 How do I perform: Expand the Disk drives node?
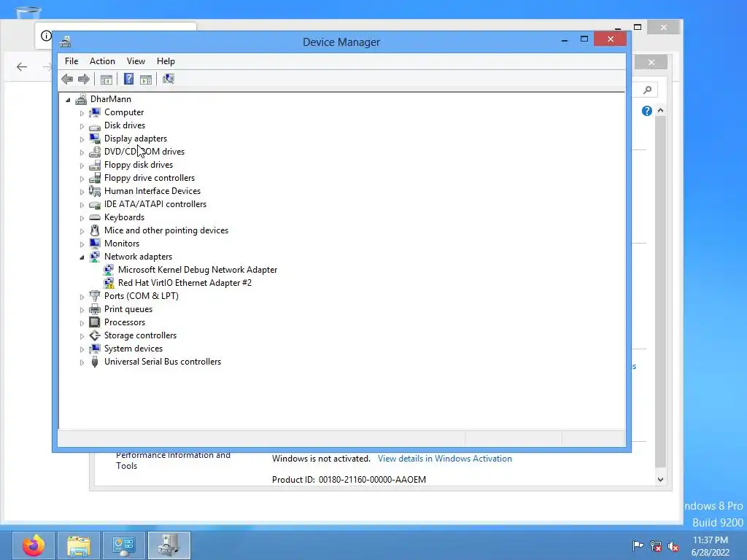pos(82,126)
